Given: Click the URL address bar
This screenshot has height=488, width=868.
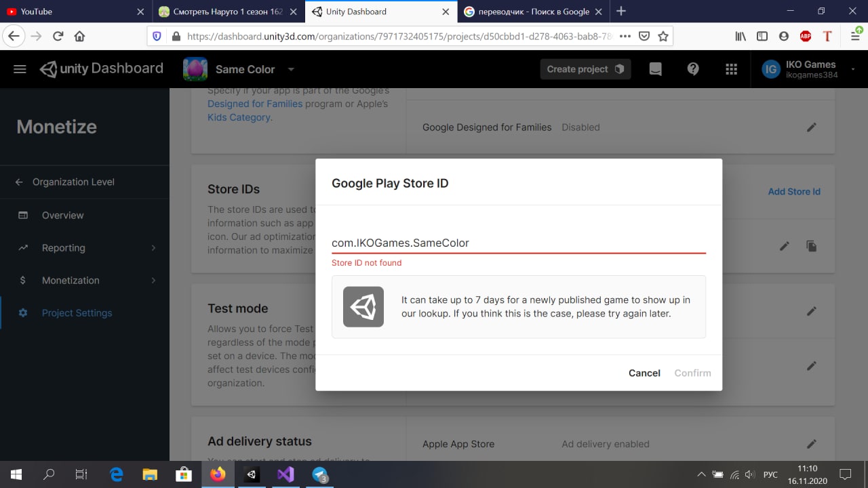Looking at the screenshot, I should coord(400,36).
